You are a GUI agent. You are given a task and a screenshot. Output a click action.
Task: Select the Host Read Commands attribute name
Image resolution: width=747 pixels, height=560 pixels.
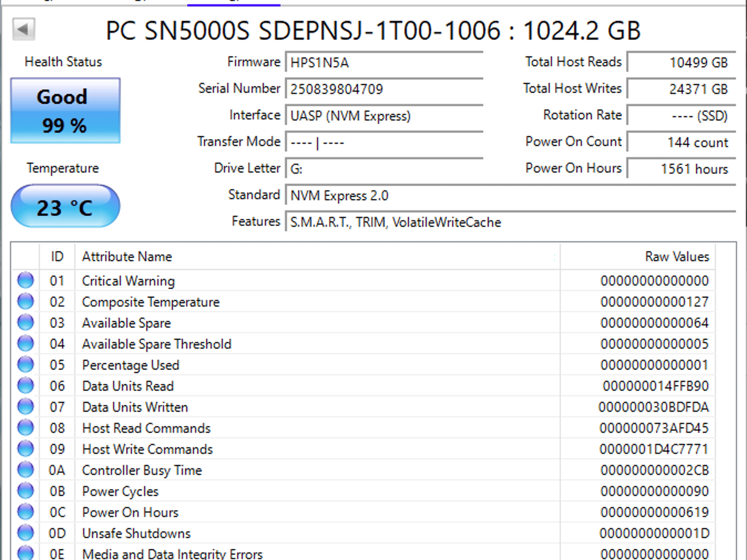(146, 428)
